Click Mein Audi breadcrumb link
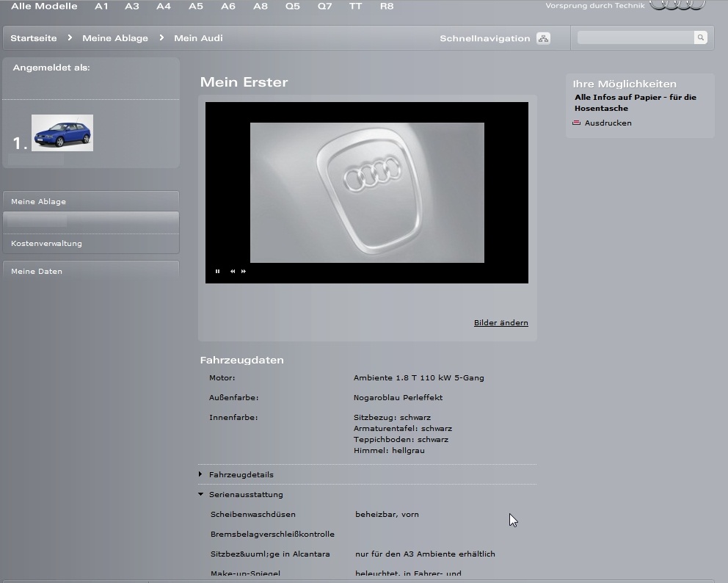 [x=198, y=38]
